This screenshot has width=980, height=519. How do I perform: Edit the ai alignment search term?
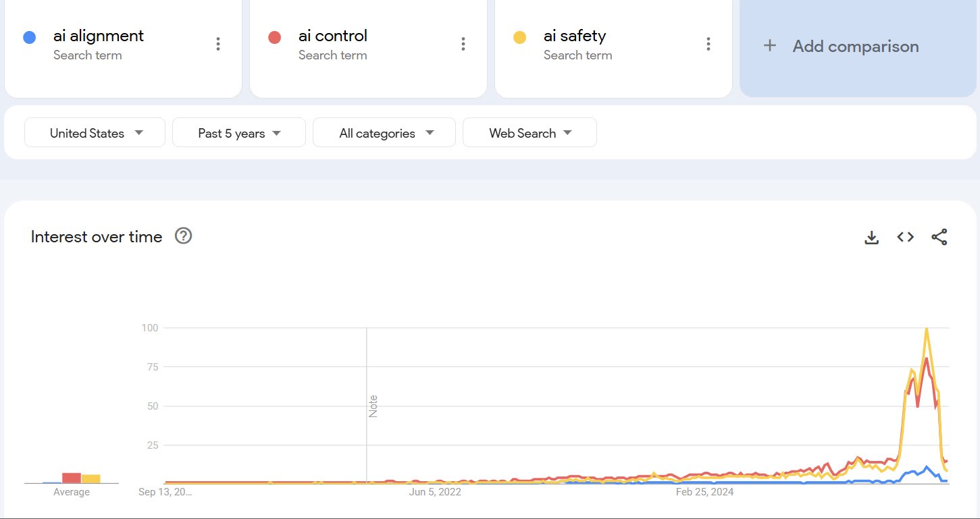click(x=99, y=36)
